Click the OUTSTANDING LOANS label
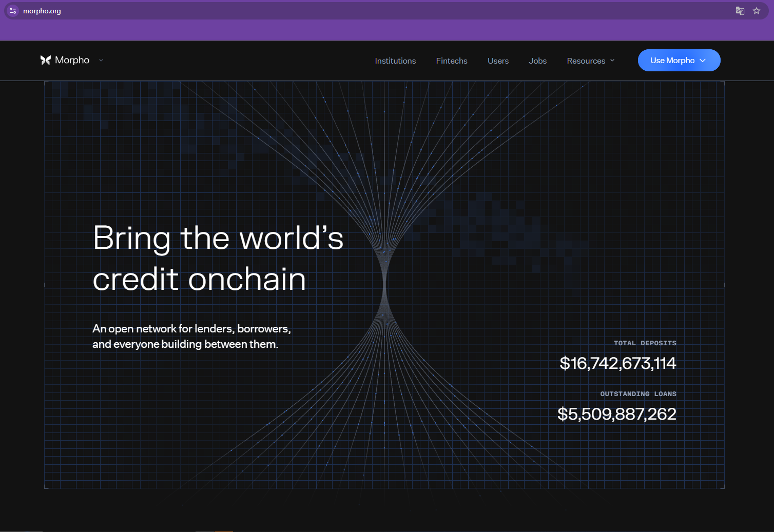Screen dimensions: 774x532 pos(638,394)
